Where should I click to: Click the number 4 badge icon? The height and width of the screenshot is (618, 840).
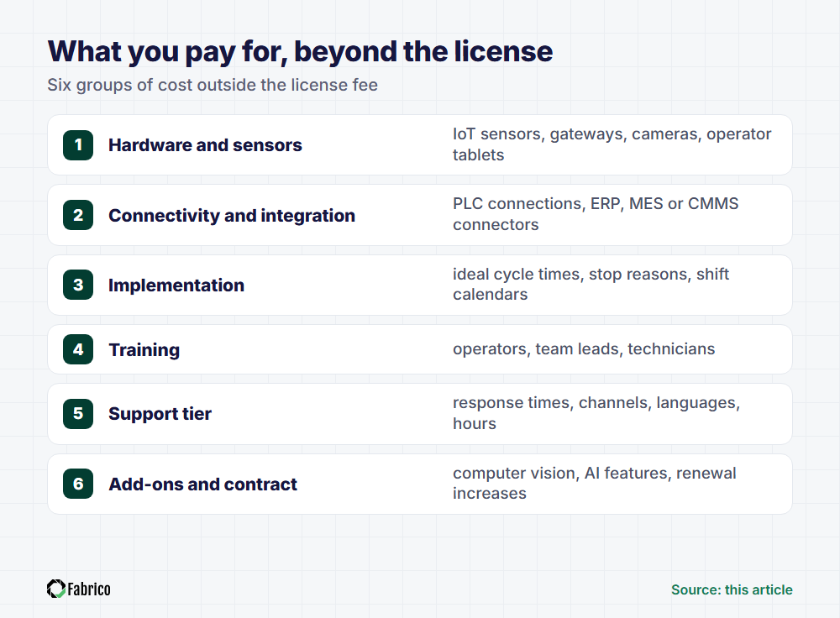pos(78,349)
